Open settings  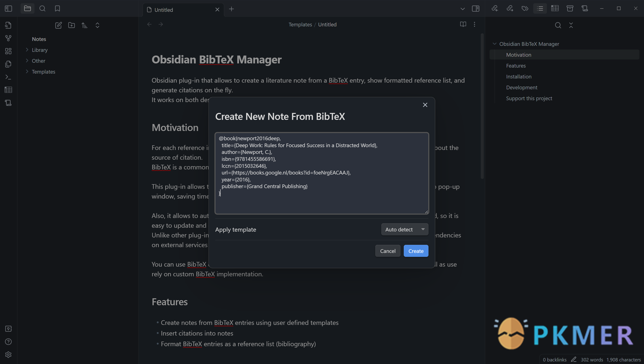pyautogui.click(x=8, y=355)
